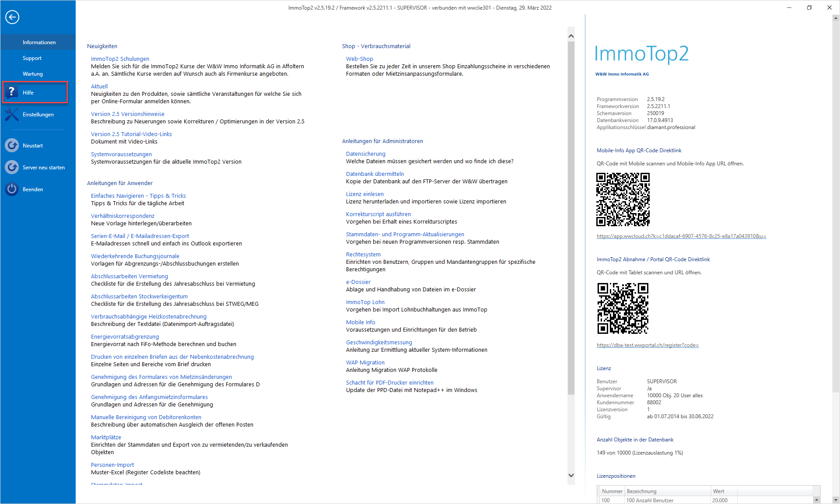Click the scroll-up arrow of the help list

[571, 36]
